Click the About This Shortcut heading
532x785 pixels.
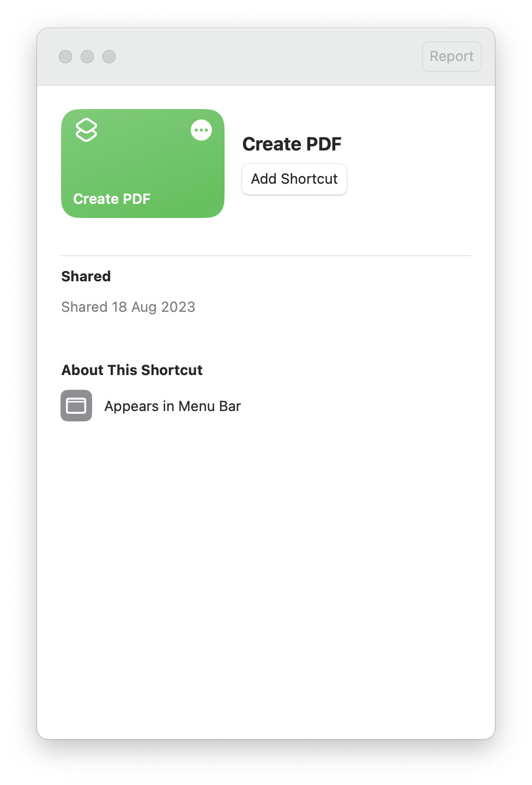coord(132,370)
